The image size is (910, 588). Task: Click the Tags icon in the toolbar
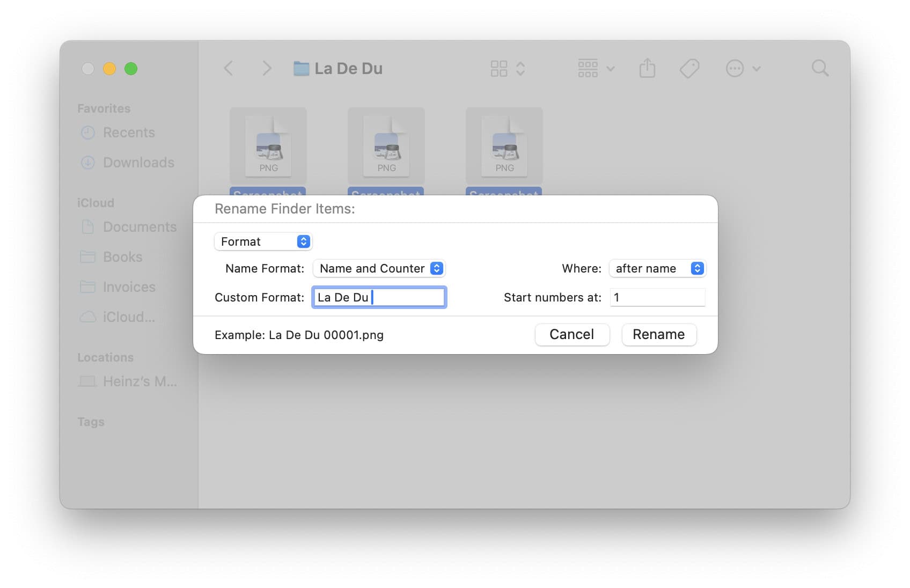tap(689, 68)
